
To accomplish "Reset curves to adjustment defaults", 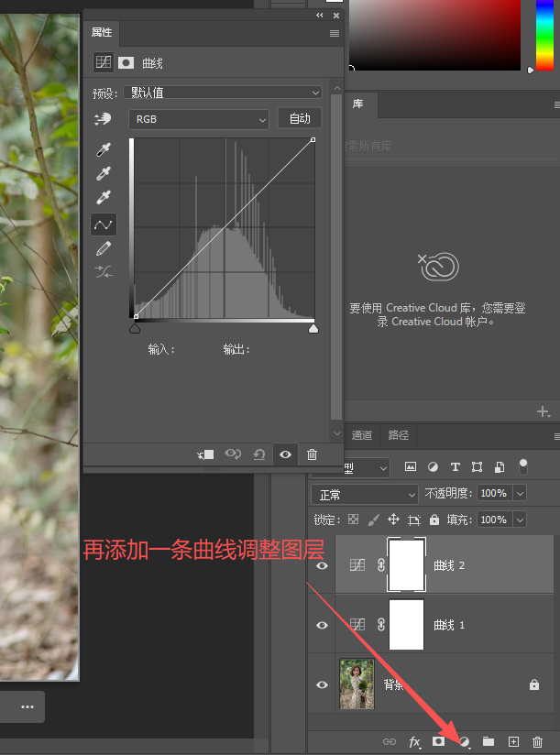I will point(259,454).
